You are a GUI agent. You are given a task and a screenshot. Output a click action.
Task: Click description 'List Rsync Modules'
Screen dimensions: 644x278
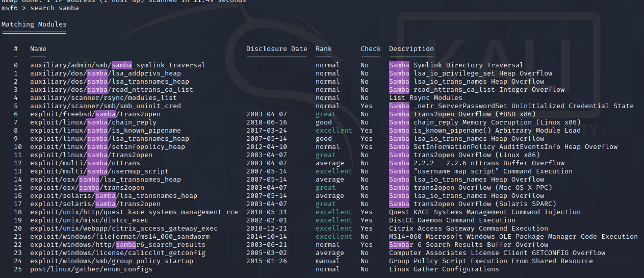426,98
